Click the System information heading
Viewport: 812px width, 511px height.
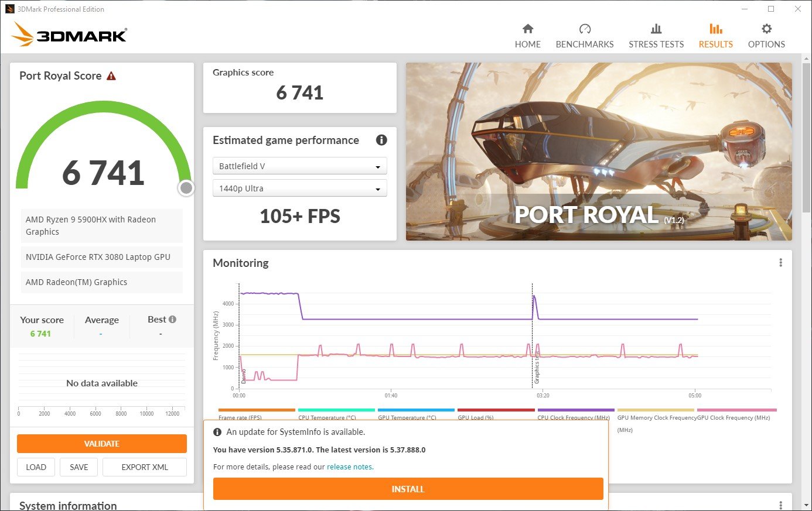click(68, 505)
